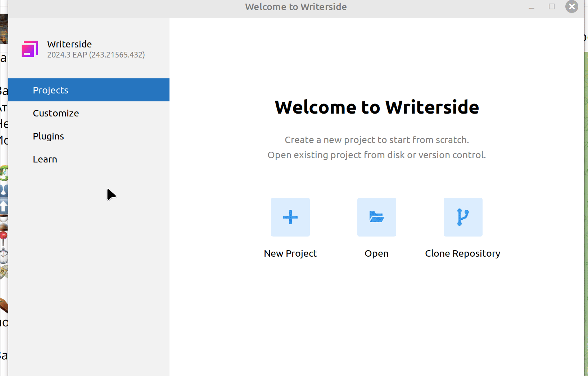Click the New Project plus icon
Viewport: 588px width, 376px height.
coord(290,217)
